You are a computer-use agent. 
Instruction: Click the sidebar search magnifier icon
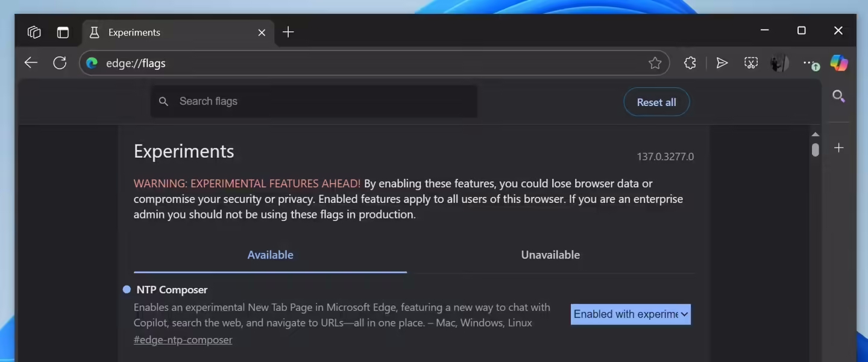838,96
